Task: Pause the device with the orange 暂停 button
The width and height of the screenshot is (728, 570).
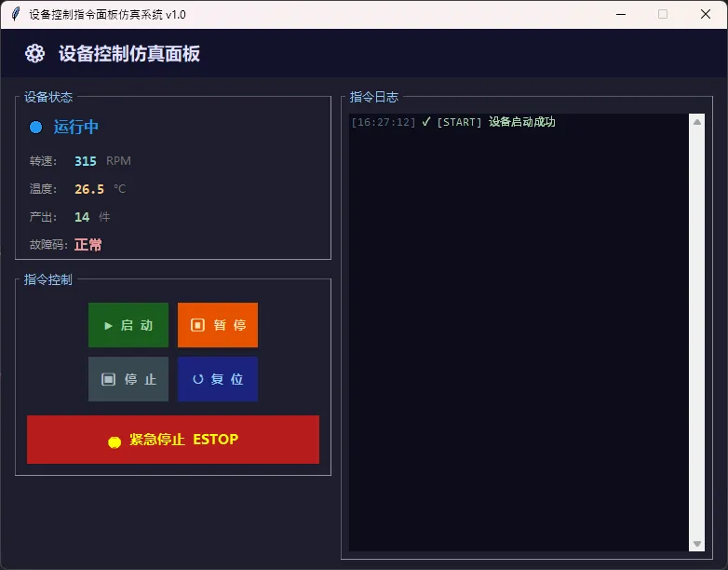Action: coord(218,325)
